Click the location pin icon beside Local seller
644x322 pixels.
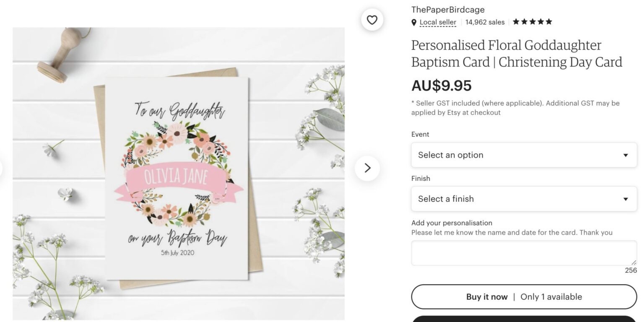click(x=415, y=22)
